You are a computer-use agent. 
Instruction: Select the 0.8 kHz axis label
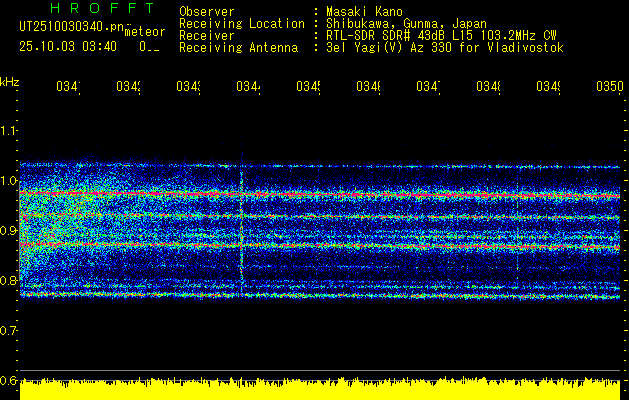(9, 281)
